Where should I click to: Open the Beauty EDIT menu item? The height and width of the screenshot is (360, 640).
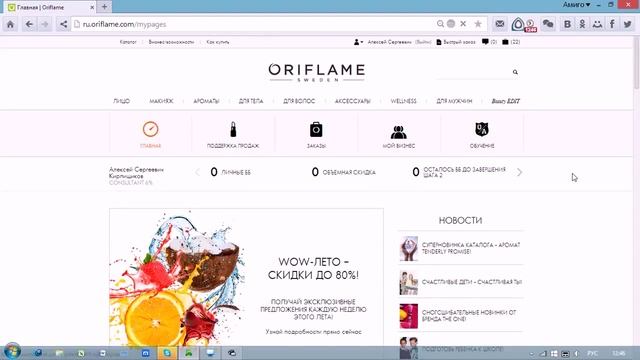[x=506, y=101]
